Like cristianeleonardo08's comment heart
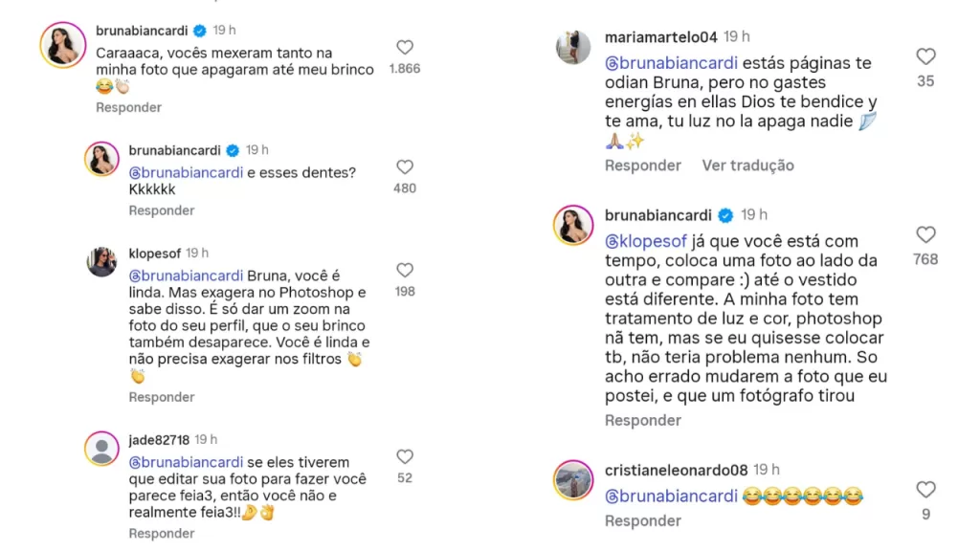Image resolution: width=980 pixels, height=551 pixels. pos(925,490)
